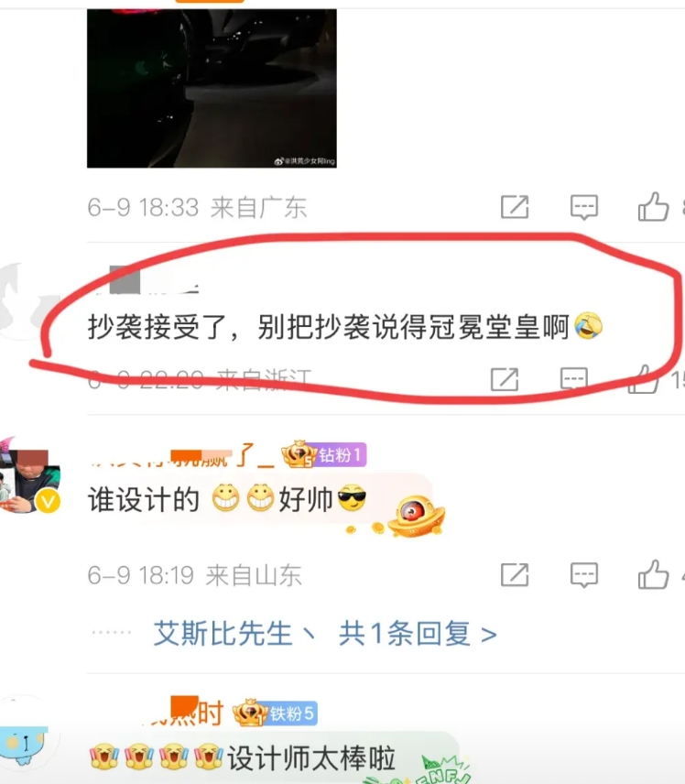Tap reply bubble icon on 18:19 Shandong comment

coord(584,575)
